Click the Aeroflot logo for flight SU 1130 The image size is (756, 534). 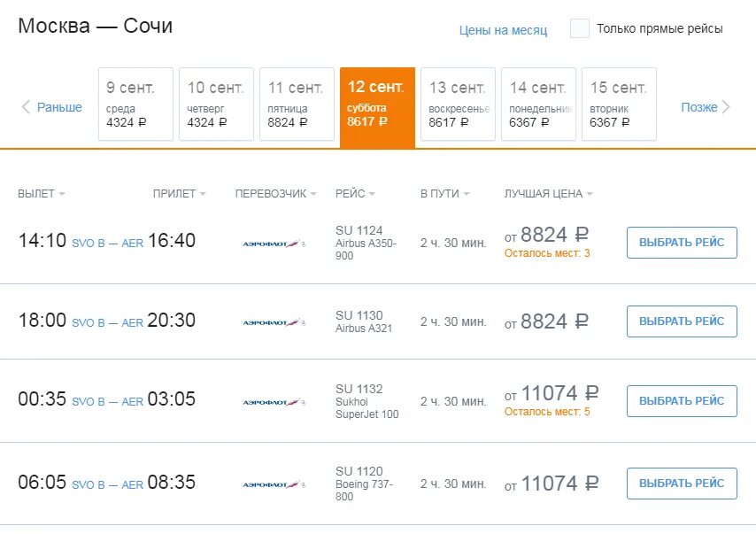coord(273,322)
